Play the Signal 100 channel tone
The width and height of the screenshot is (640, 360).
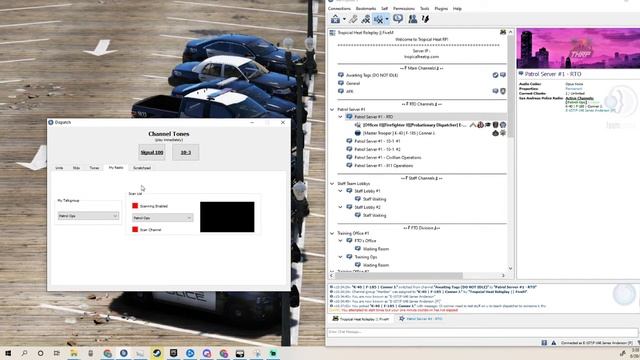152,152
